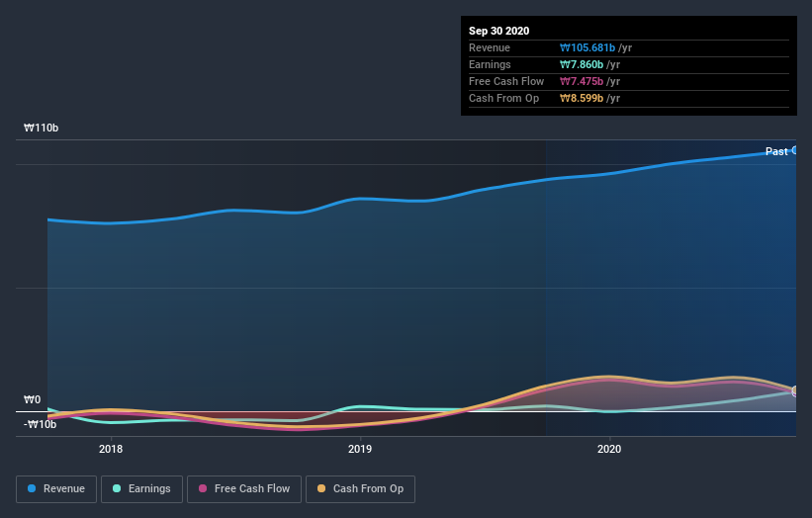812x518 pixels.
Task: Click the Past label on chart
Action: pyautogui.click(x=776, y=151)
